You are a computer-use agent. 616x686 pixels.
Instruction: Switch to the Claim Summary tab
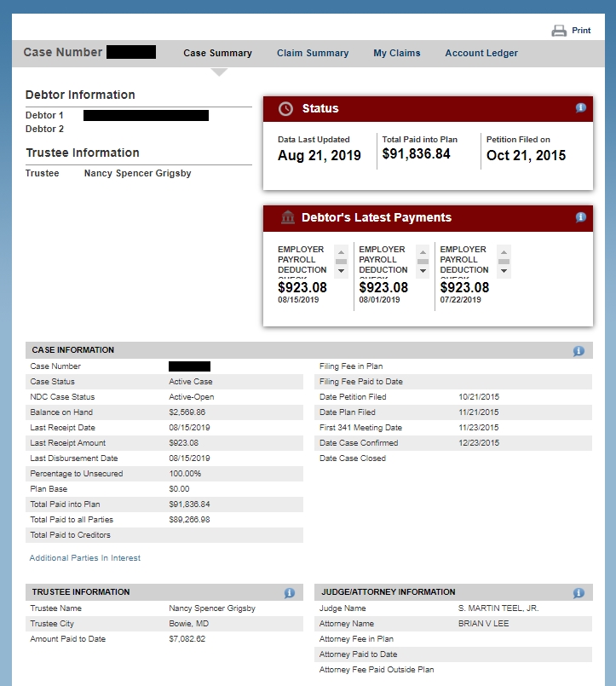point(313,53)
